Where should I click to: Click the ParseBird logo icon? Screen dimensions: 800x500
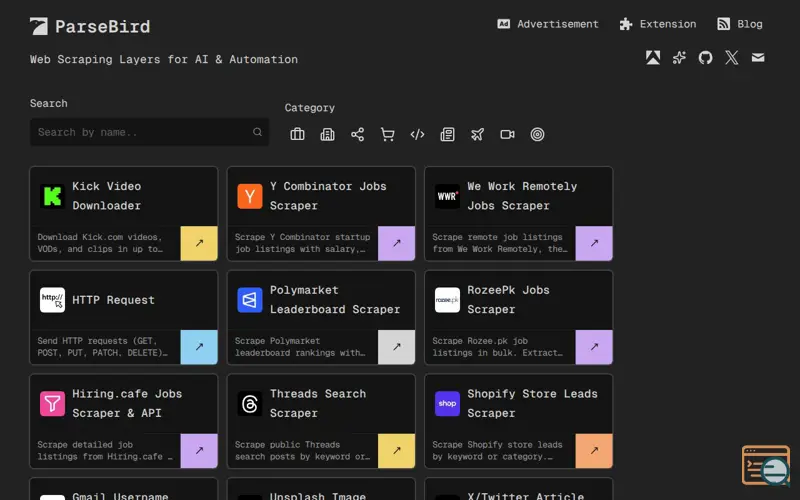pyautogui.click(x=39, y=26)
